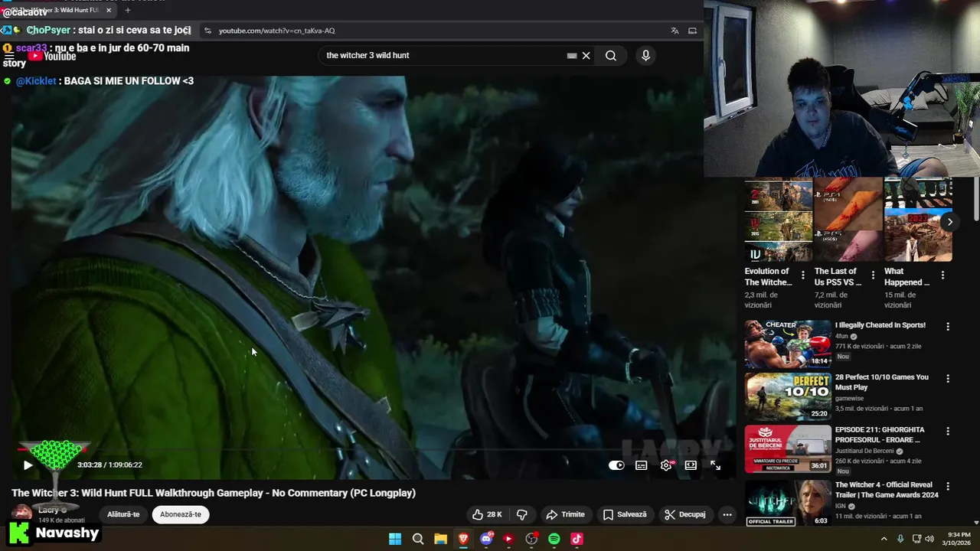The width and height of the screenshot is (980, 551).
Task: Open the Lacry channel name
Action: 48,510
